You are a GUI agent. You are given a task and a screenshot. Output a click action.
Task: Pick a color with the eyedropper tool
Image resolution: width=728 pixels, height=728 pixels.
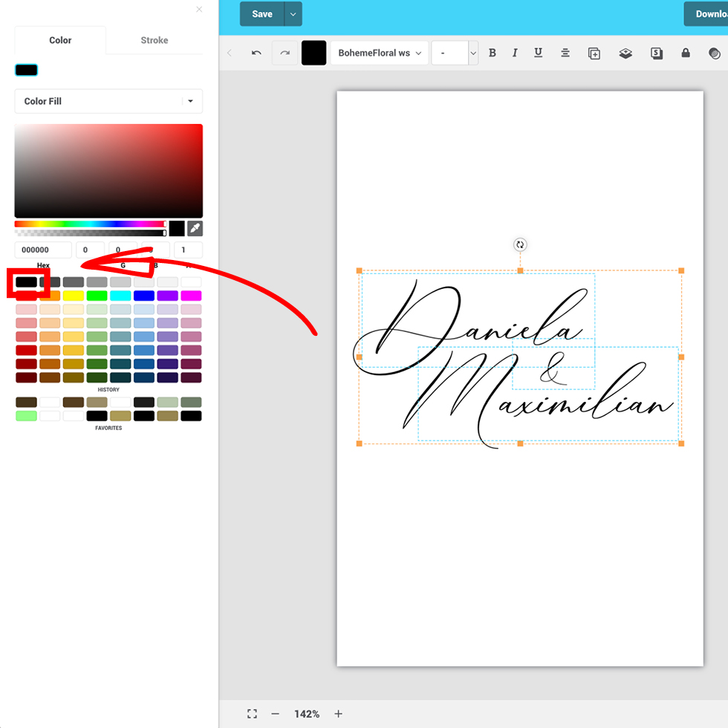click(195, 228)
